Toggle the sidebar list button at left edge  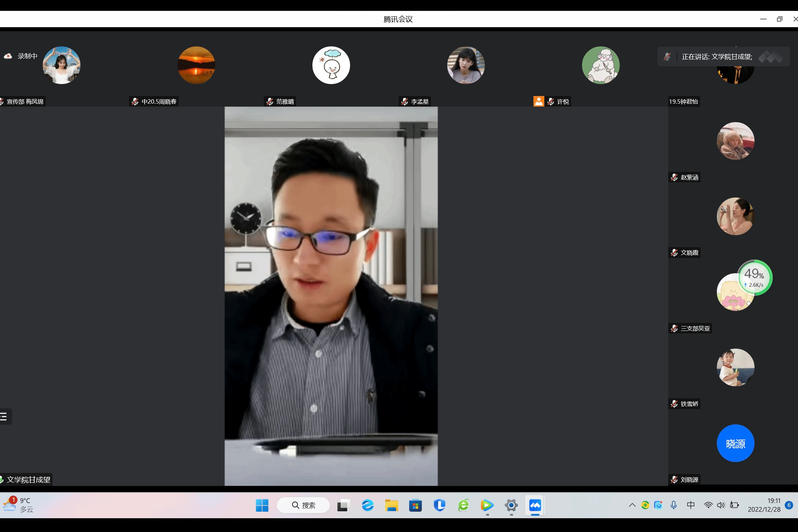[x=4, y=417]
